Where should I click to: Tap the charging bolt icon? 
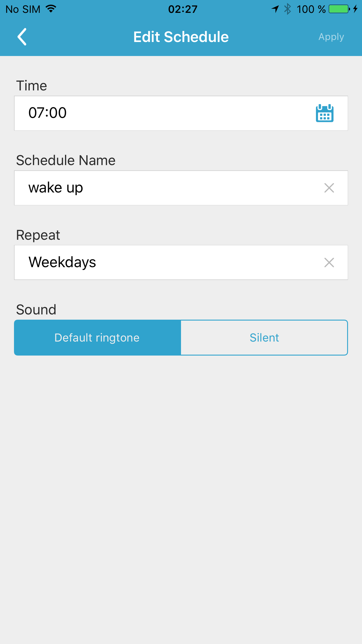click(x=355, y=9)
